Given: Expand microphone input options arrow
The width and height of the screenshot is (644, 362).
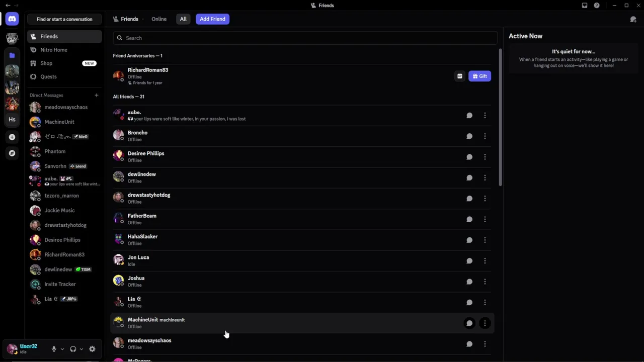Looking at the screenshot, I should pyautogui.click(x=62, y=349).
